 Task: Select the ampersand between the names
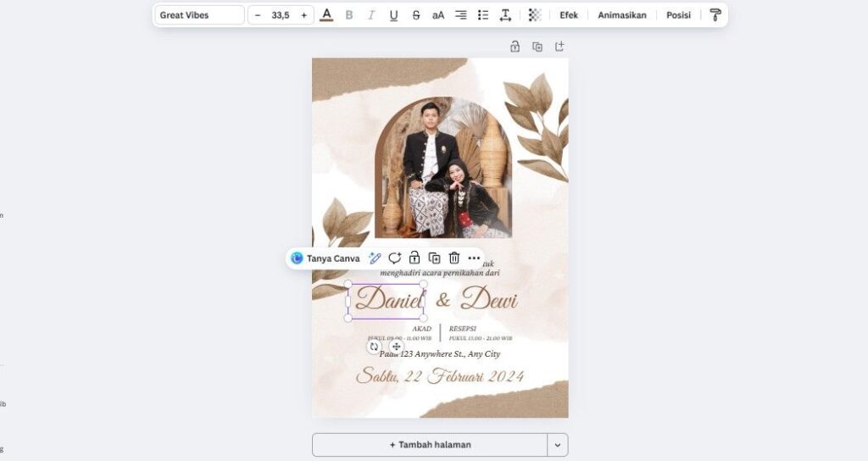tap(442, 300)
